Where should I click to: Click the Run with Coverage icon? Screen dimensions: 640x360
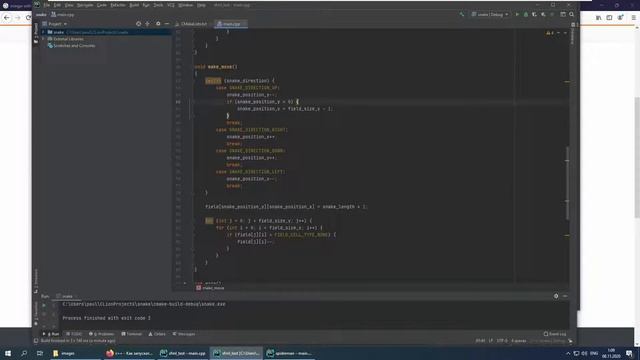pyautogui.click(x=534, y=14)
